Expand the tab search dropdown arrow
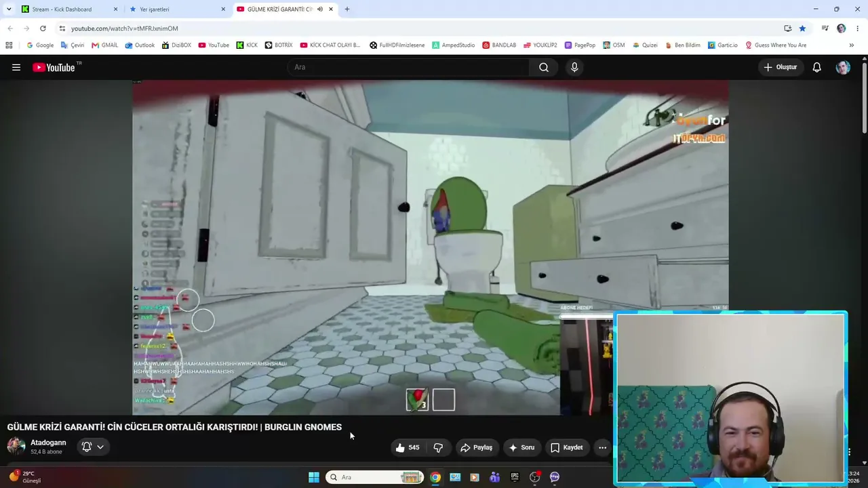The width and height of the screenshot is (868, 488). click(9, 9)
